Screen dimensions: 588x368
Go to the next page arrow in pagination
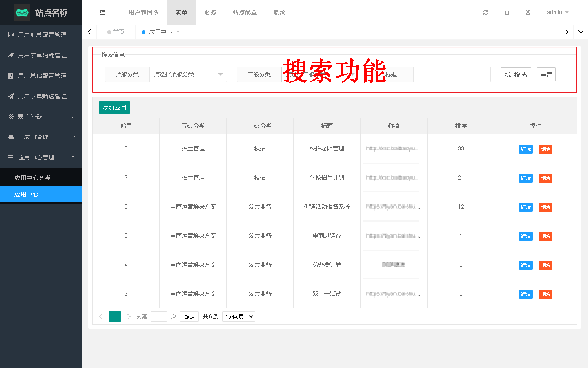coord(129,316)
